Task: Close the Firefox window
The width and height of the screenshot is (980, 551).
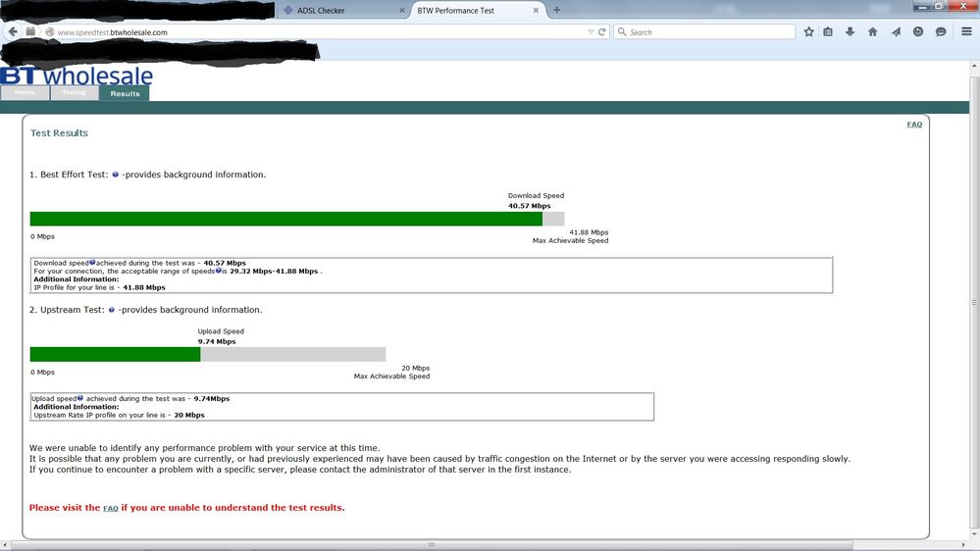Action: [x=962, y=6]
